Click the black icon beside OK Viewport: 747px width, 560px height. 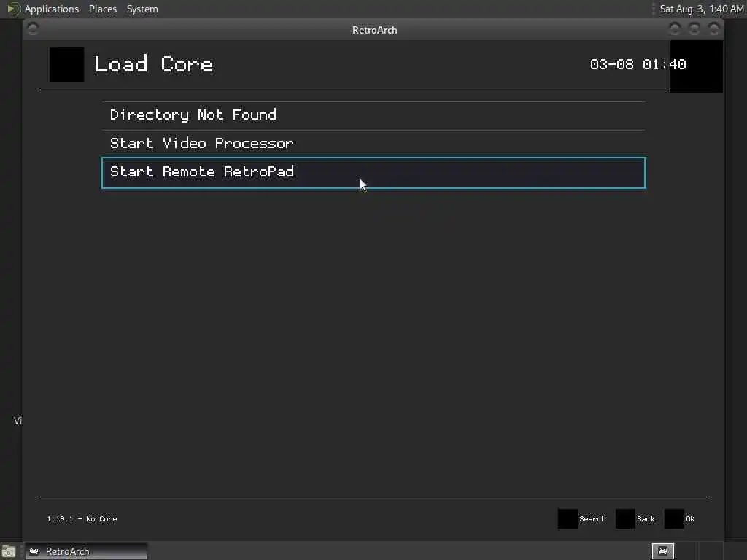tap(674, 519)
